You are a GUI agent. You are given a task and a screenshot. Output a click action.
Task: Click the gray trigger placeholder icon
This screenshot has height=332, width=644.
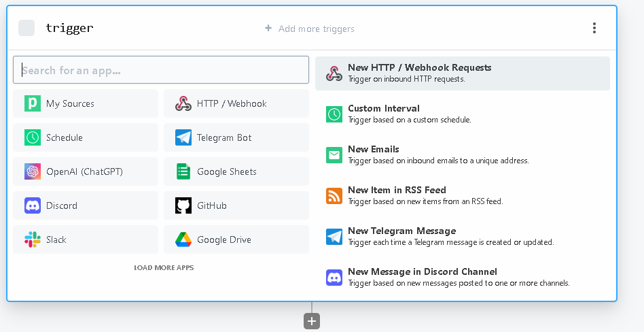coord(26,28)
